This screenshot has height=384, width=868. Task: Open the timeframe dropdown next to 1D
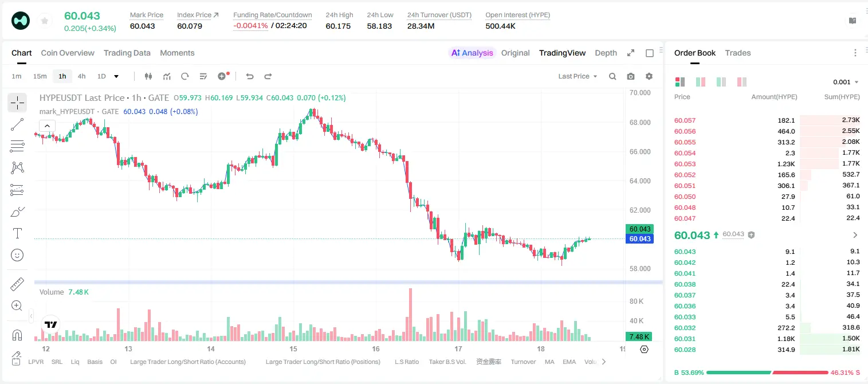(x=116, y=76)
